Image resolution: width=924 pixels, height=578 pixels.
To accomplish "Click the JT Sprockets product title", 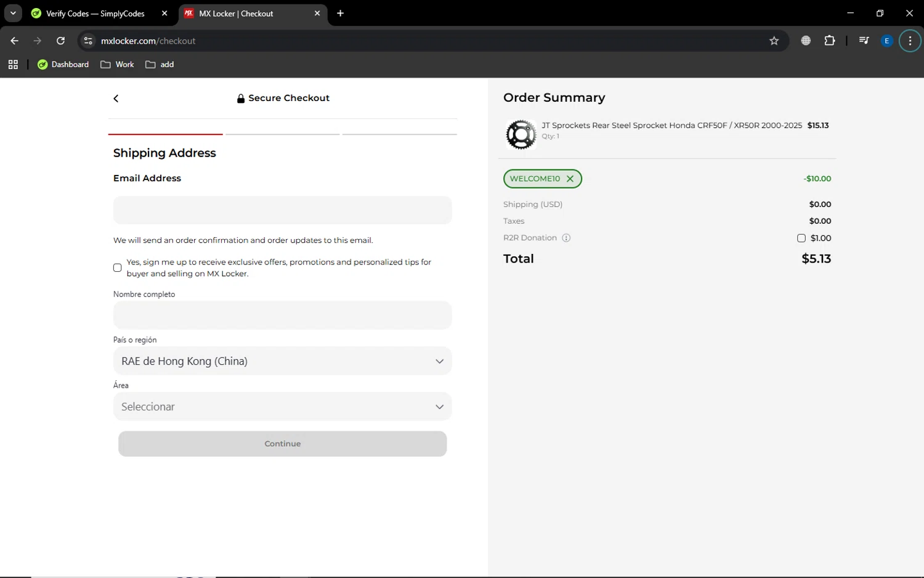I will 671,125.
